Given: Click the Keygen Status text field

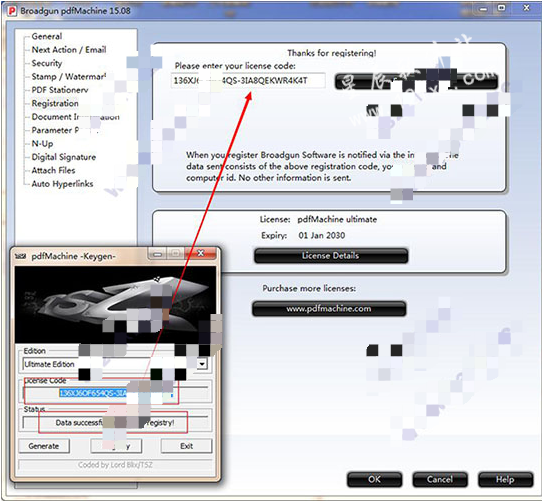Looking at the screenshot, I should (115, 423).
